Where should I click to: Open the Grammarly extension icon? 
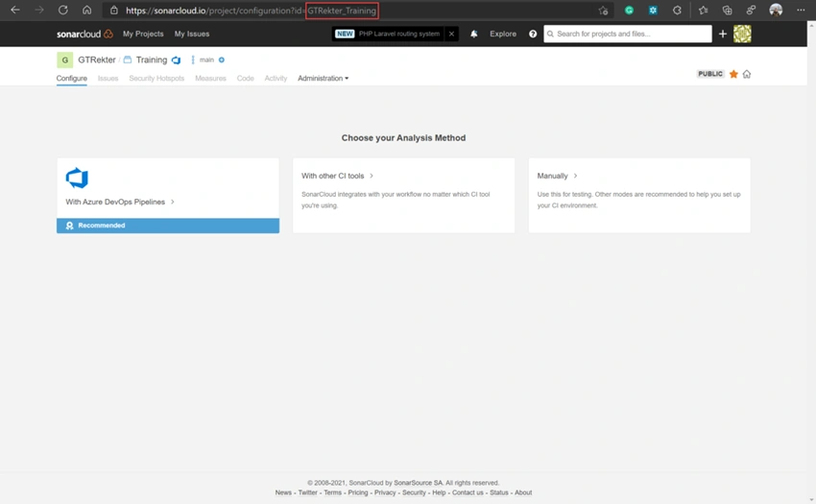tap(629, 10)
